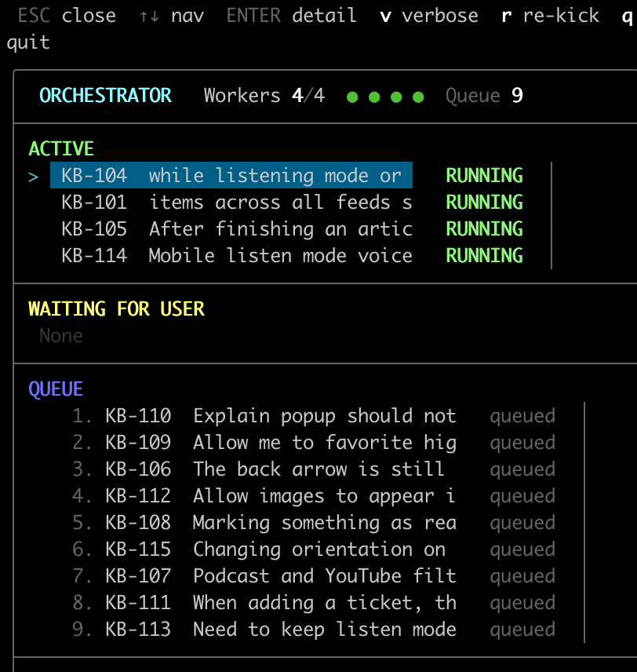Click the None placeholder under Waiting
The image size is (637, 672).
[x=61, y=336]
